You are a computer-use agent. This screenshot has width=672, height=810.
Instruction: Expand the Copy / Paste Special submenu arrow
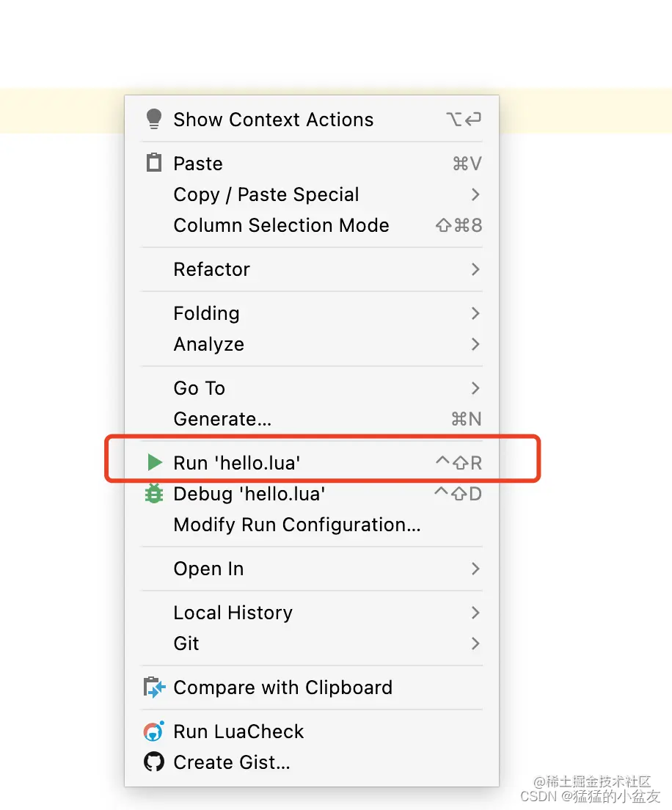point(475,194)
